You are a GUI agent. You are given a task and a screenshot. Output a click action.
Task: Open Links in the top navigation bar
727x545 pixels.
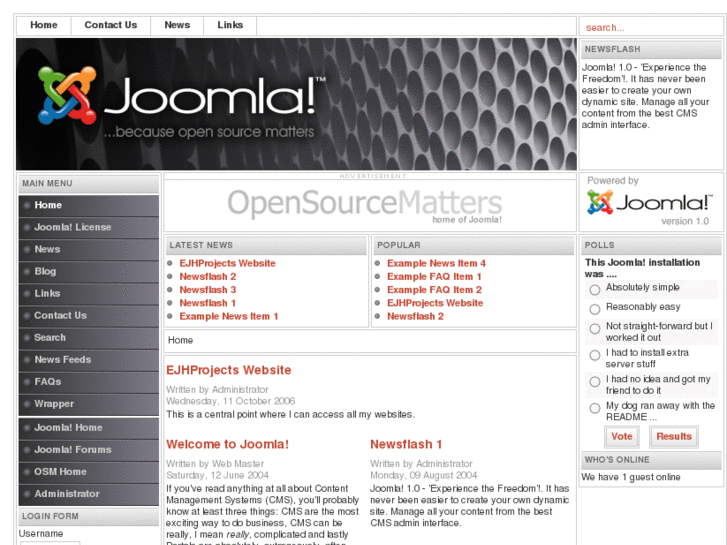coord(230,26)
